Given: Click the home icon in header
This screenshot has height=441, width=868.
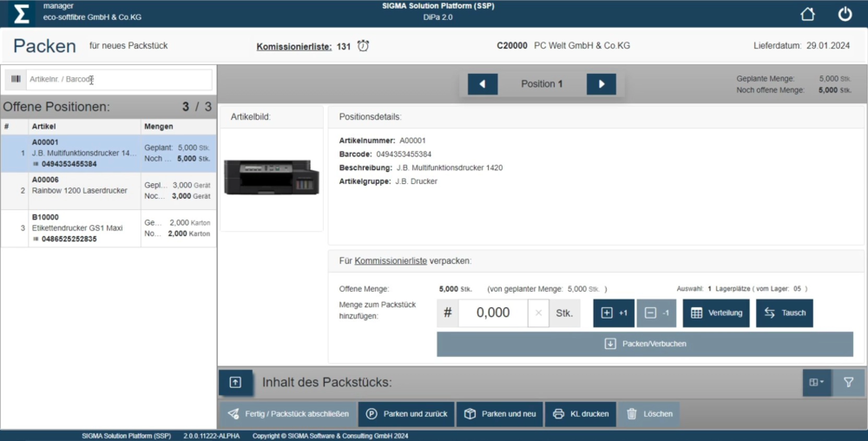Looking at the screenshot, I should click(x=807, y=14).
